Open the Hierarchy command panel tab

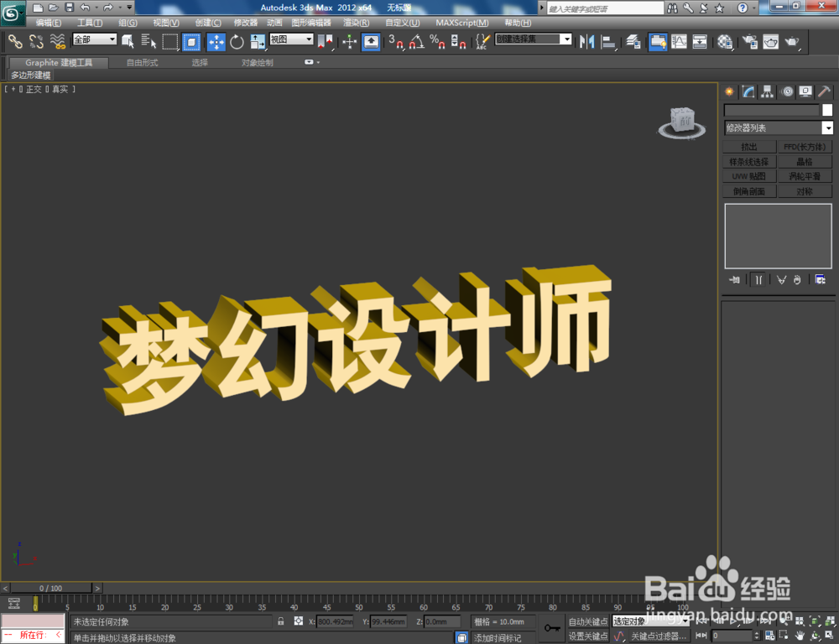pos(768,91)
